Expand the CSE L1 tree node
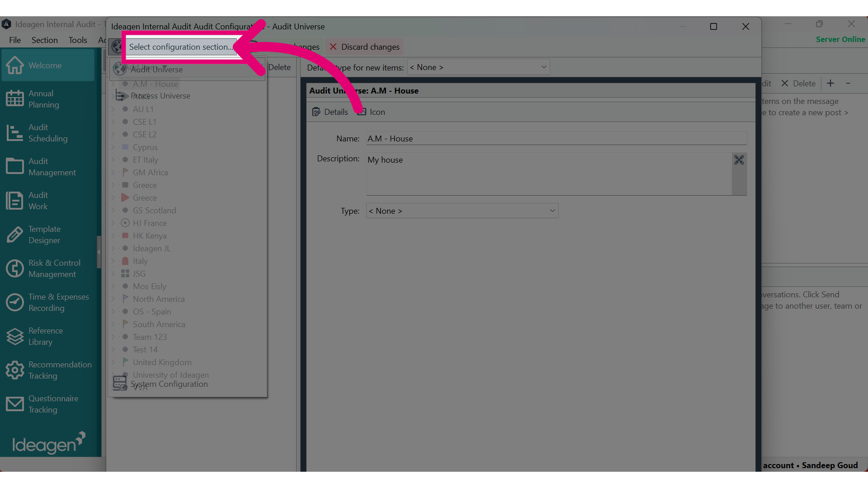This screenshot has width=868, height=488. 113,122
